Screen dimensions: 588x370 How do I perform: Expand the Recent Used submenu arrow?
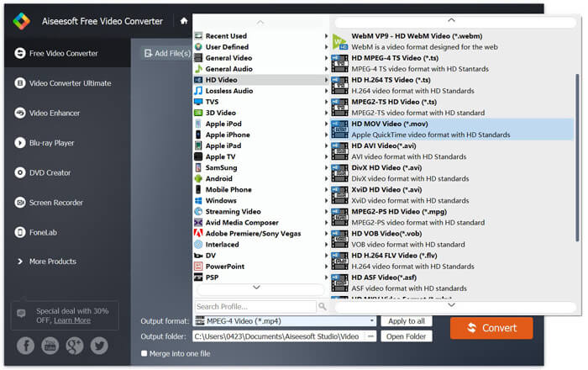point(326,36)
